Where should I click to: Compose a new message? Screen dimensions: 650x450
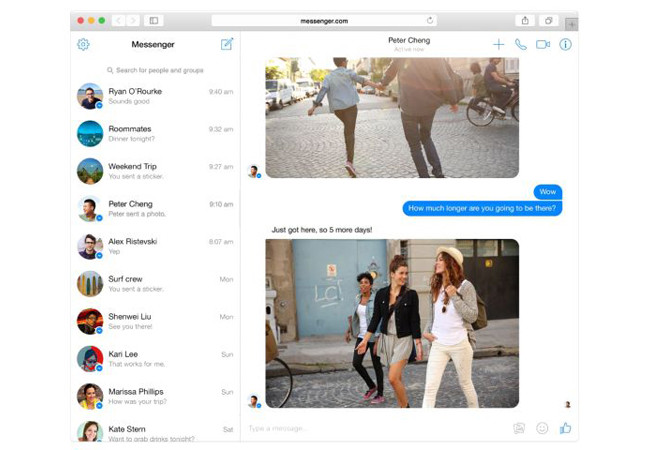pyautogui.click(x=227, y=44)
